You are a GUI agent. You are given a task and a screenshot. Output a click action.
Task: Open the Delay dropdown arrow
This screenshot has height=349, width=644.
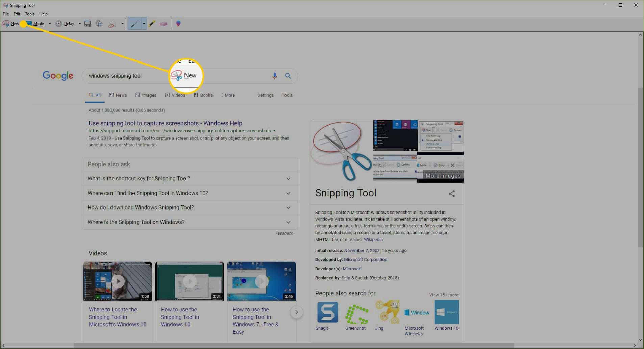click(80, 24)
